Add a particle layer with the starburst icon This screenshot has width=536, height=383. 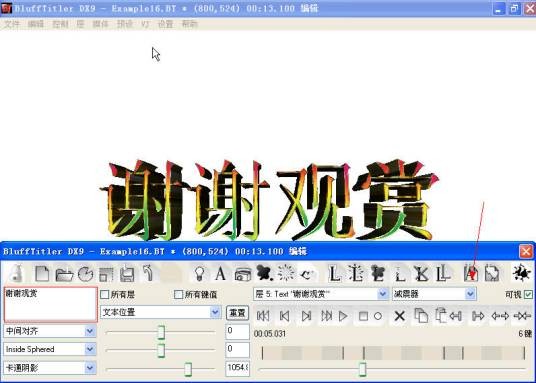click(286, 273)
